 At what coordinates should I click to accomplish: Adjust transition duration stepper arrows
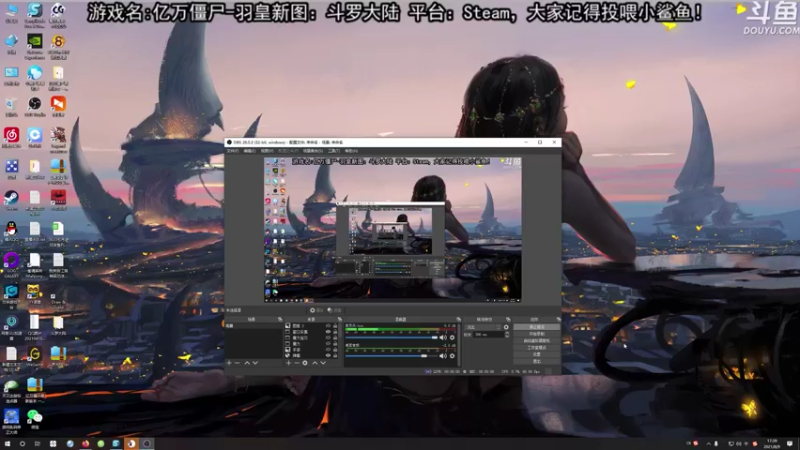[507, 335]
